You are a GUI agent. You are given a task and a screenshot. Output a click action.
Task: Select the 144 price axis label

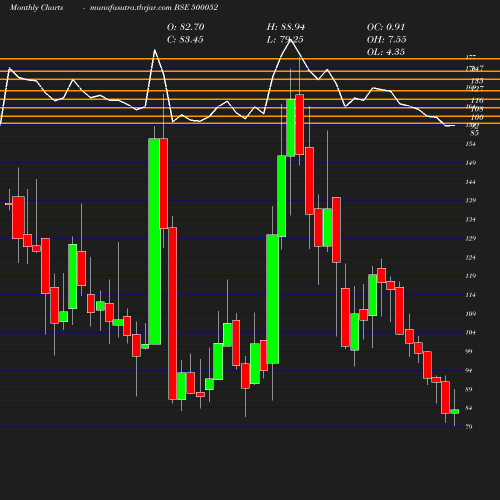[x=470, y=182]
